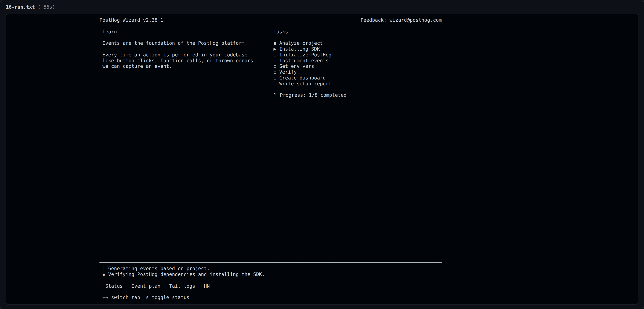Click the arrow marker beside Installing SDK
Viewport: 644px width, 309px height.
tap(275, 49)
